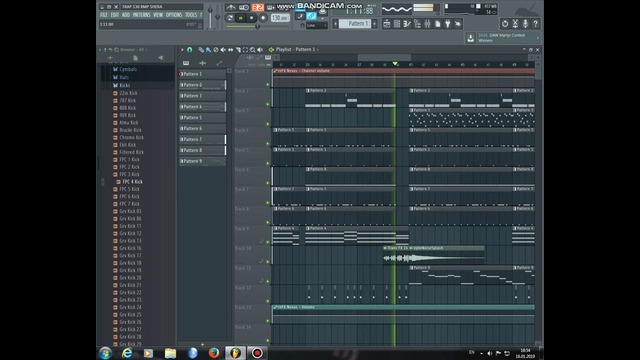Select Pattern 9 in picker panel
Viewport: 640px width, 360px height.
point(202,161)
